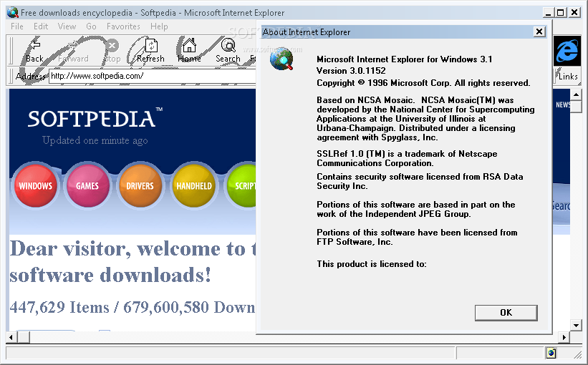The width and height of the screenshot is (588, 365).
Task: Click the NEWS link at page edge
Action: 563,105
